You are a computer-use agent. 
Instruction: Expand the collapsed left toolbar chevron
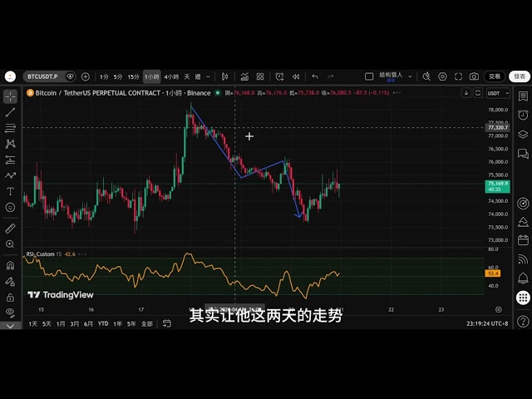tap(10, 327)
